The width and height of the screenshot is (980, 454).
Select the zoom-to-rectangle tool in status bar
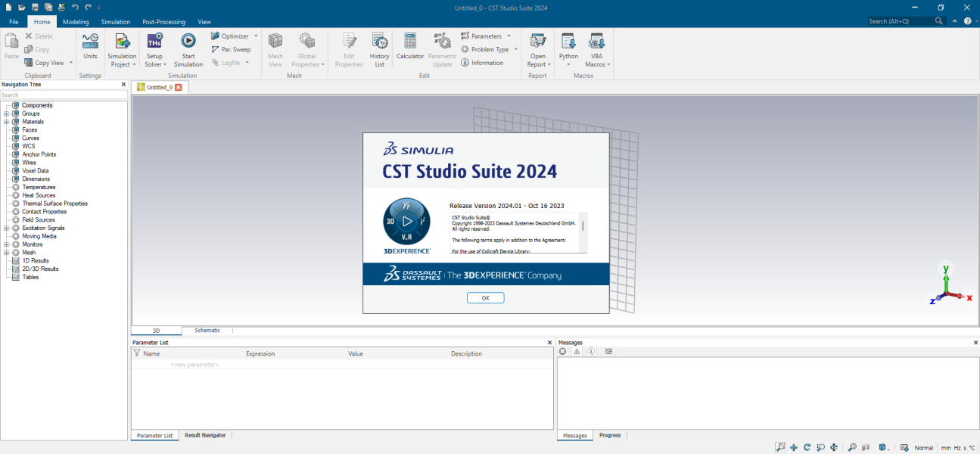click(780, 447)
